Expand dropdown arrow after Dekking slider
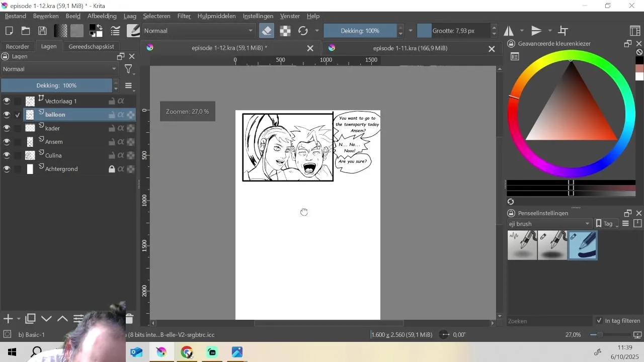This screenshot has height=362, width=644. (411, 31)
